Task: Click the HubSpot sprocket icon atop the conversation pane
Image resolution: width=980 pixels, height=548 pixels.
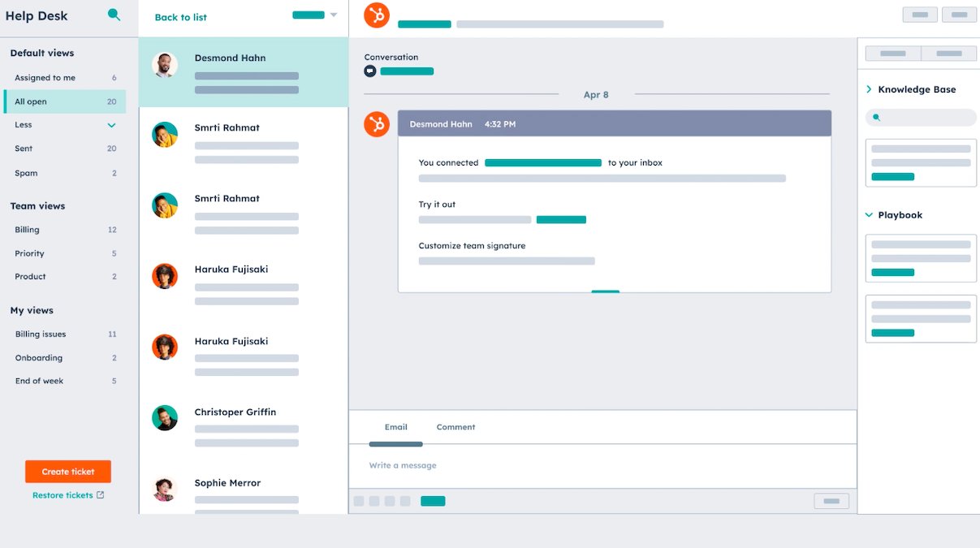Action: tap(376, 14)
